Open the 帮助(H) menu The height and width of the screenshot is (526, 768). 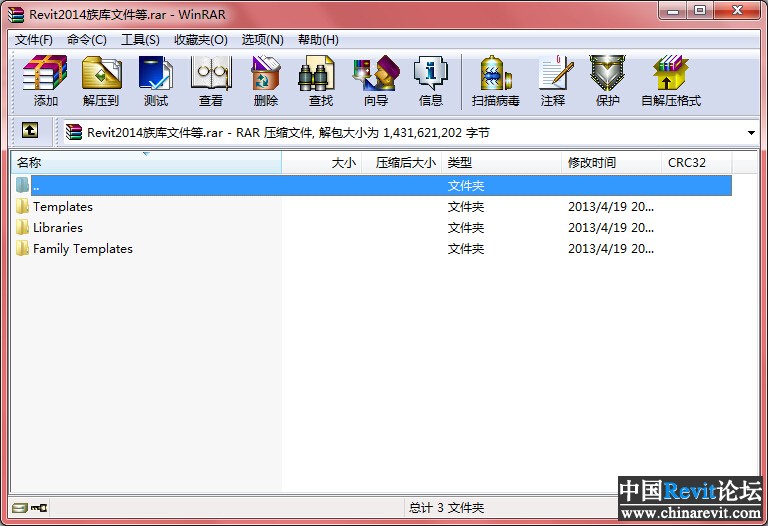pos(318,40)
